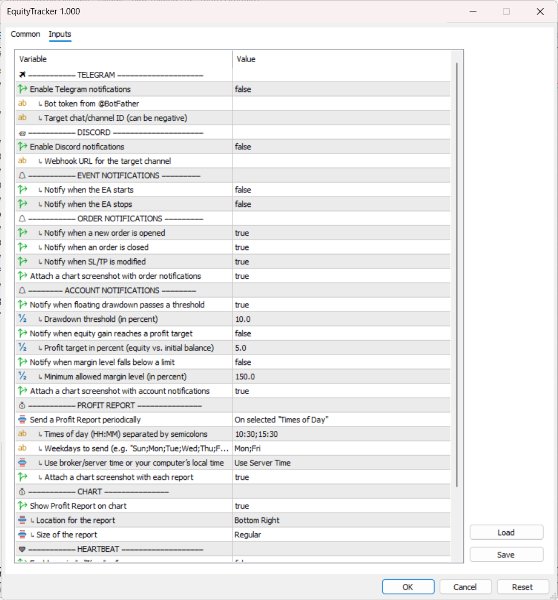The height and width of the screenshot is (600, 558).
Task: Click the bell icon of ACCOUNT NOTIFICATIONS header
Action: [22, 290]
